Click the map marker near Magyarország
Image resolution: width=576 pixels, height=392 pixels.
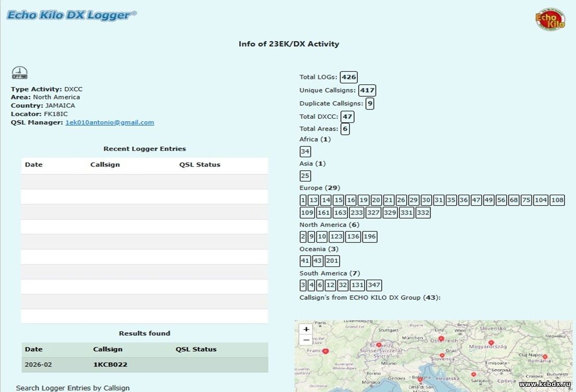tap(491, 343)
